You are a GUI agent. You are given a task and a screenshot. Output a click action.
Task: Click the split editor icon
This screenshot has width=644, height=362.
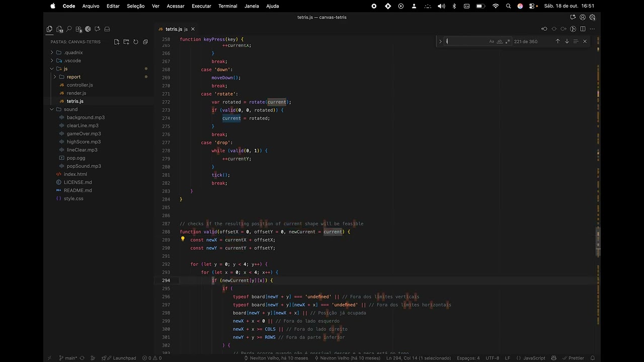point(583,29)
